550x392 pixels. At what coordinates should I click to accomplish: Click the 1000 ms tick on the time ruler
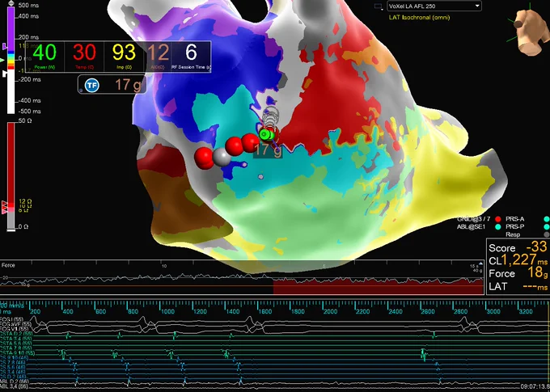(x=167, y=311)
